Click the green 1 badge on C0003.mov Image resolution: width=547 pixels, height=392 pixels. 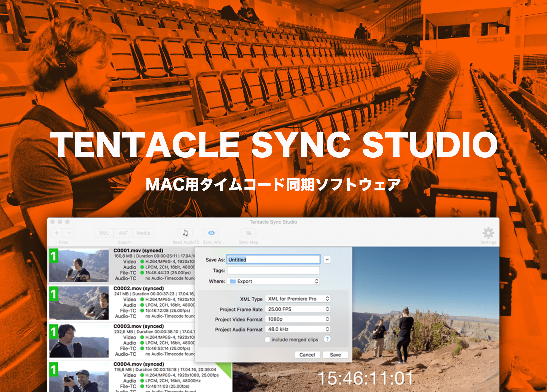point(54,331)
